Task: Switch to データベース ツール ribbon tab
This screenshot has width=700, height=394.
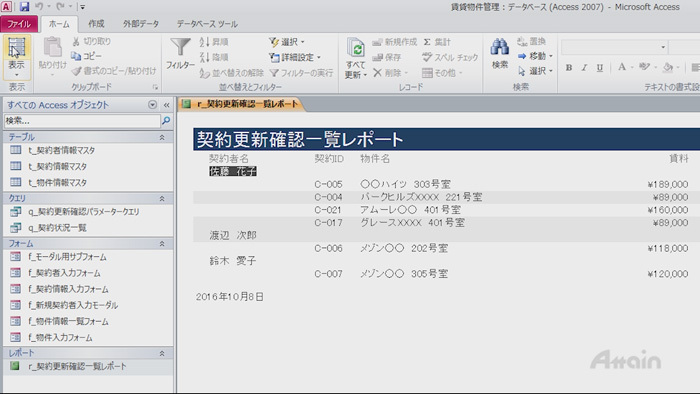Action: coord(207,24)
